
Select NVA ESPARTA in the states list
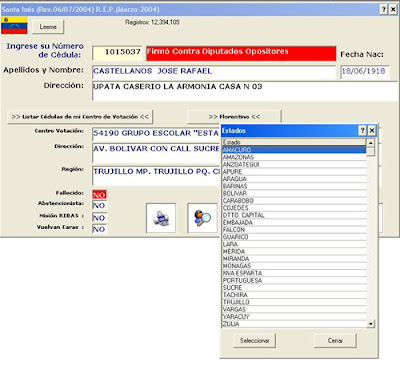pyautogui.click(x=294, y=273)
